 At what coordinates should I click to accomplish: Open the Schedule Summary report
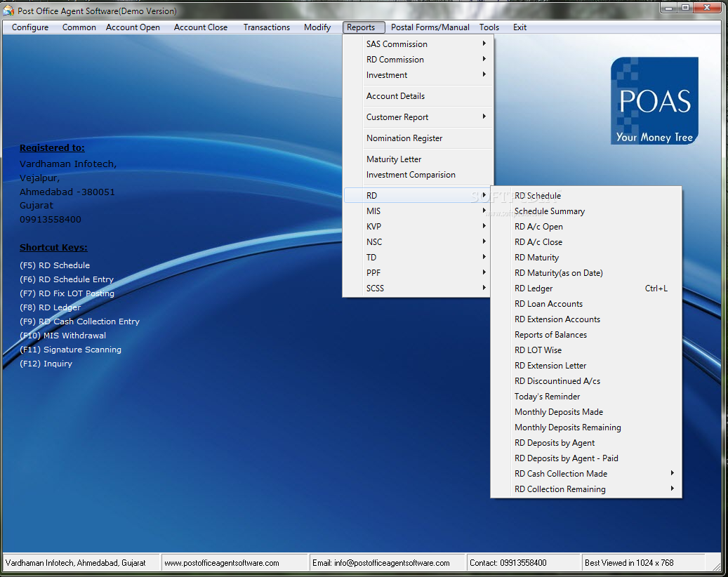pos(586,211)
